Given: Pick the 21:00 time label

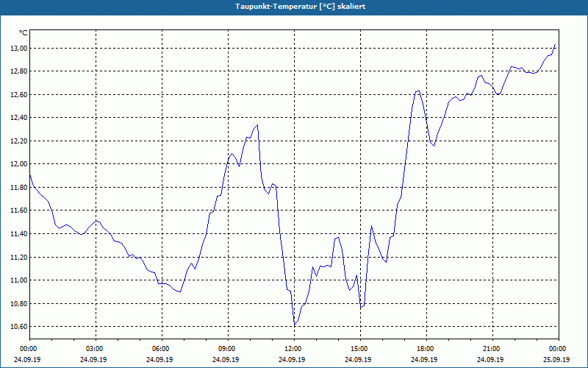Looking at the screenshot, I should [x=491, y=349].
